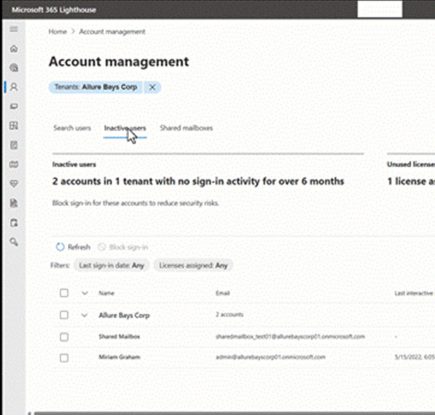Image resolution: width=435 pixels, height=415 pixels.
Task: Click the Allure Bays Corp group name
Action: tap(124, 315)
